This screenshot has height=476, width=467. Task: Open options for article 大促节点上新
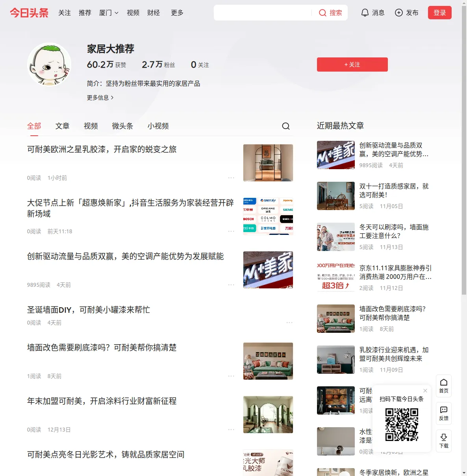(x=231, y=231)
